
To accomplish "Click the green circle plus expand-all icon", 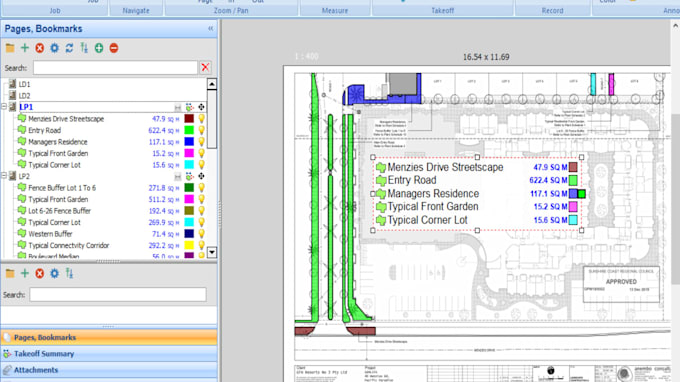I will click(x=99, y=48).
